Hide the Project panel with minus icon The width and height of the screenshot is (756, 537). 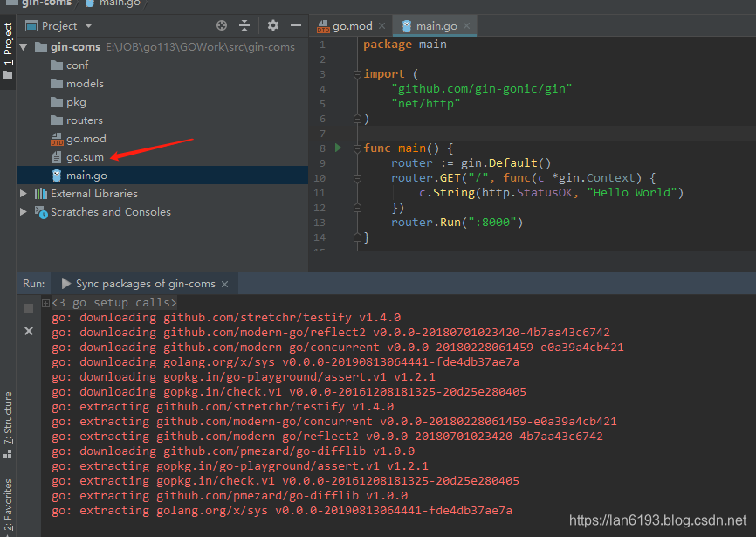296,25
